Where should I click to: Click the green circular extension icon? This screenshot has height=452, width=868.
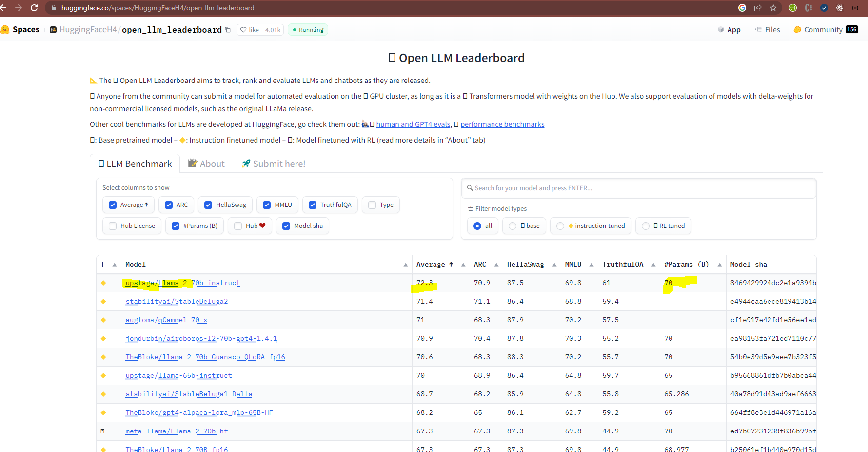coord(793,8)
